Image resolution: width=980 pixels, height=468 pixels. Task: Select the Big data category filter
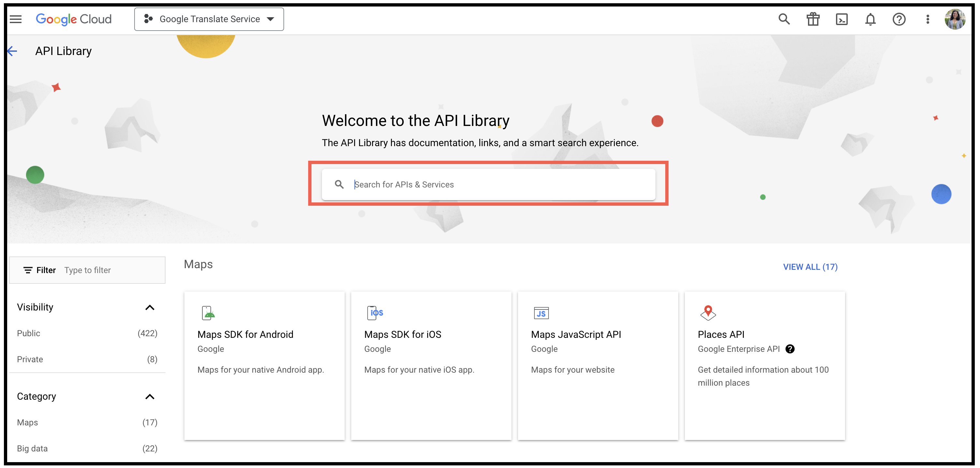coord(87,448)
